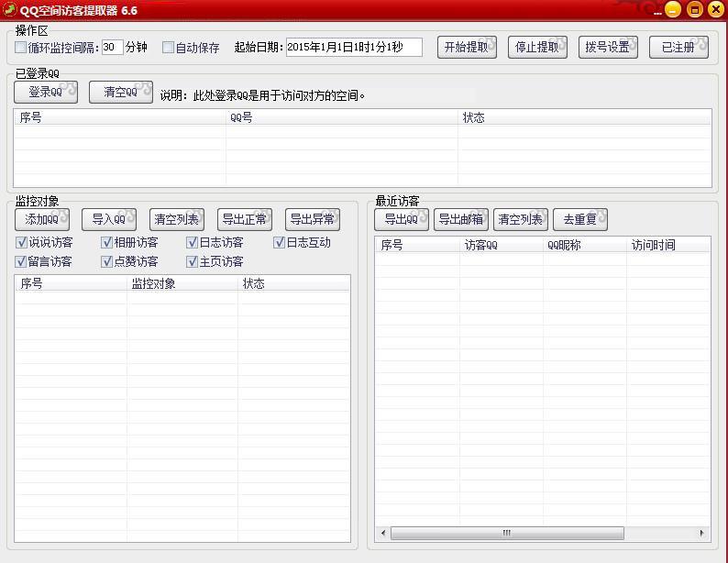Clear monitoring list with 清空列表 under 监控对象

[x=177, y=219]
